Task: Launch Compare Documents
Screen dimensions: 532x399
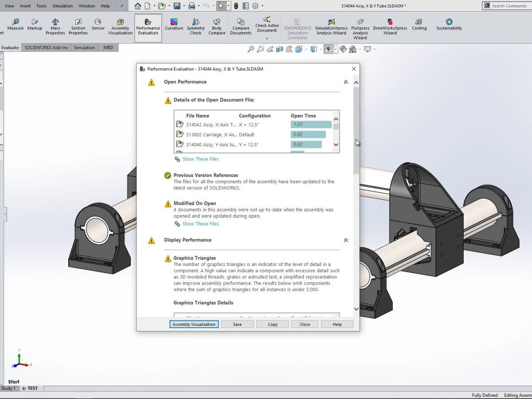Action: 241,27
